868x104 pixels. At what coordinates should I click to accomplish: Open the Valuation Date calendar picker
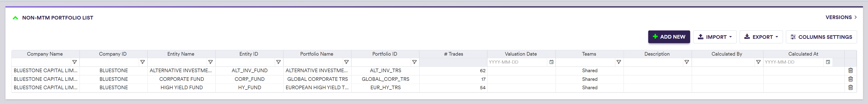click(551, 62)
